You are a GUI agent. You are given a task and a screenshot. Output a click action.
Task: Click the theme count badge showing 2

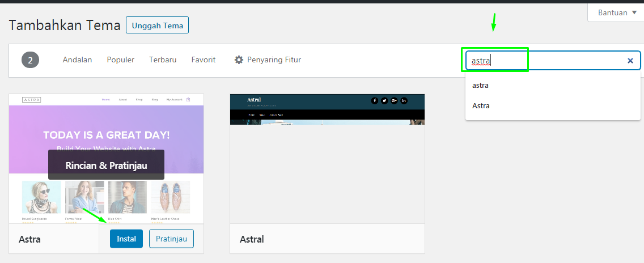[x=31, y=61]
